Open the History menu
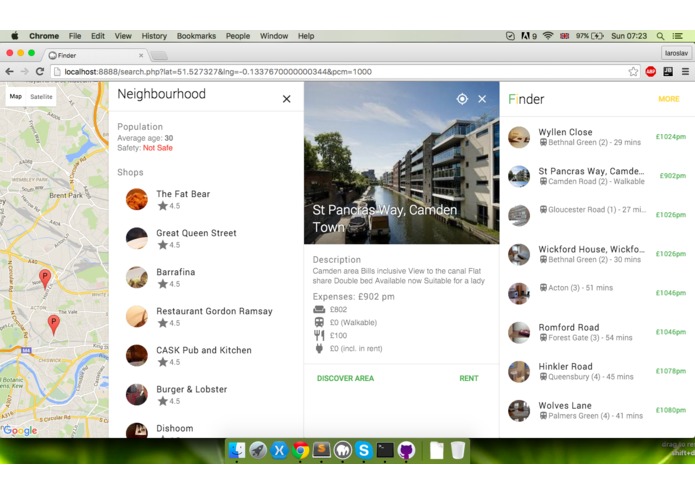The image size is (695, 494). pyautogui.click(x=154, y=36)
